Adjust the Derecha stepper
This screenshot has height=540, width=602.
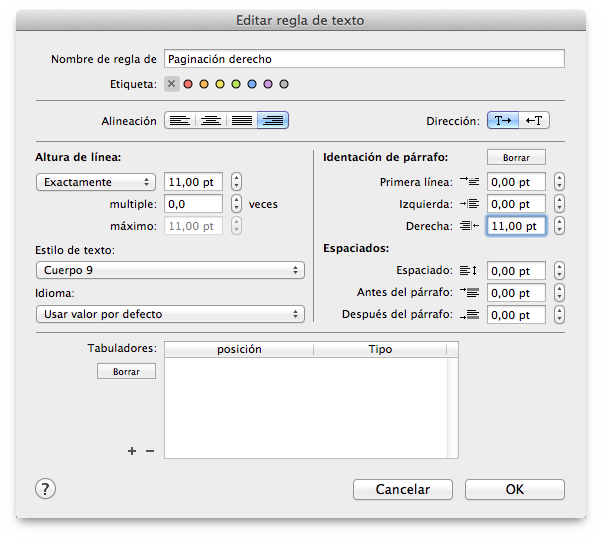559,226
